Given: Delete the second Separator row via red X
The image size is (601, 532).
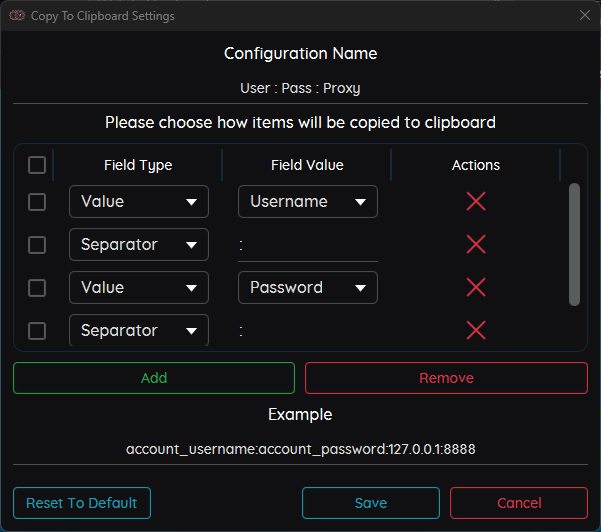Looking at the screenshot, I should [x=476, y=330].
